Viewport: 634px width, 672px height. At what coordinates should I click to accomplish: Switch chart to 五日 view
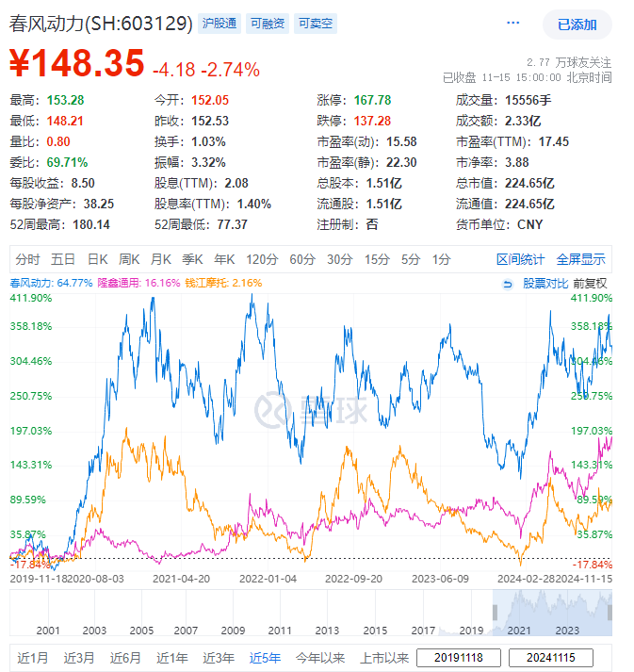[x=63, y=259]
